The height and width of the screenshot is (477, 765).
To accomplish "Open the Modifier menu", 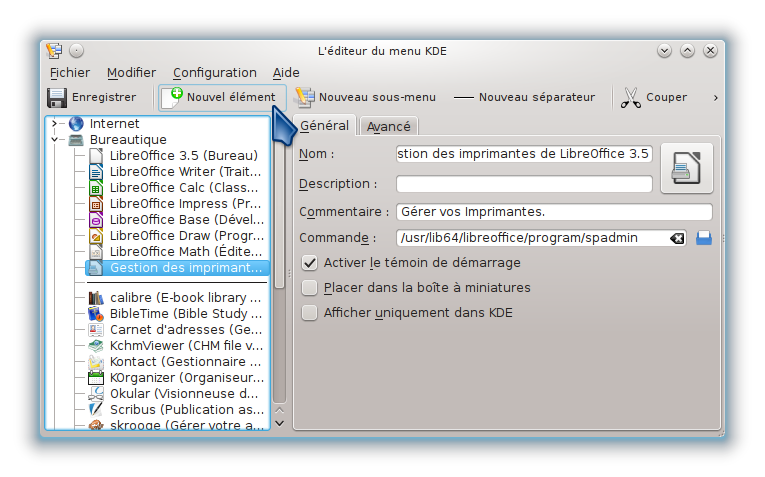I will click(131, 73).
